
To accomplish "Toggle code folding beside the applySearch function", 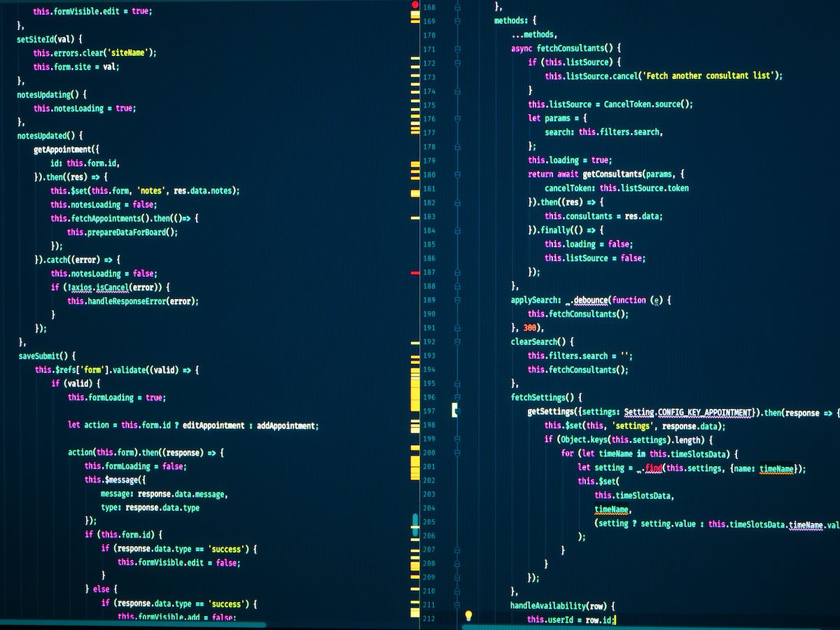I will pyautogui.click(x=458, y=300).
